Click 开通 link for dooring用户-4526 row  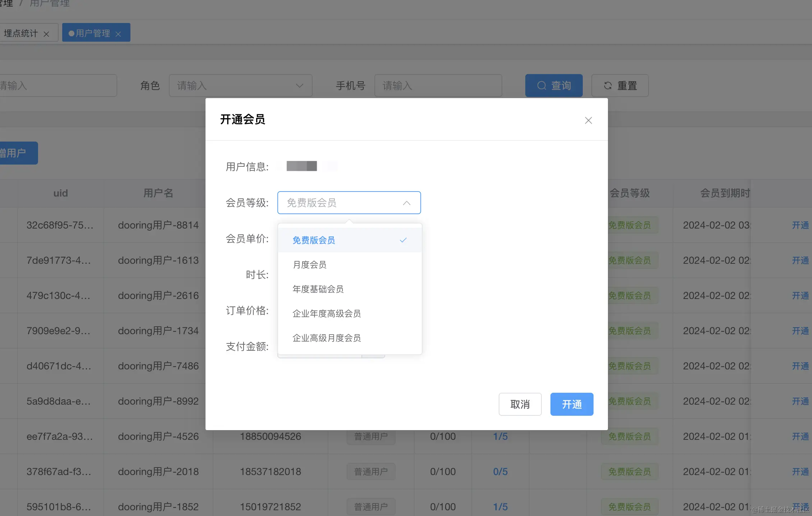(x=800, y=437)
